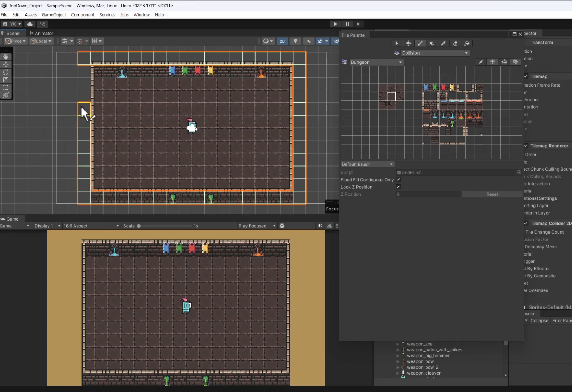Toggle hidden objects visibility in Scene
Image resolution: width=572 pixels, height=392 pixels.
click(x=336, y=41)
